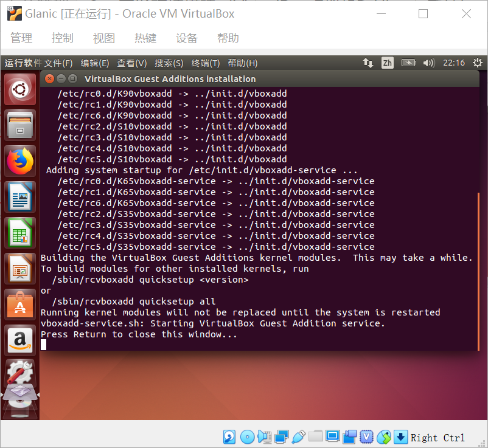Click the VirtualBox title bar app icon
Screen dimensions: 488x448
point(15,14)
